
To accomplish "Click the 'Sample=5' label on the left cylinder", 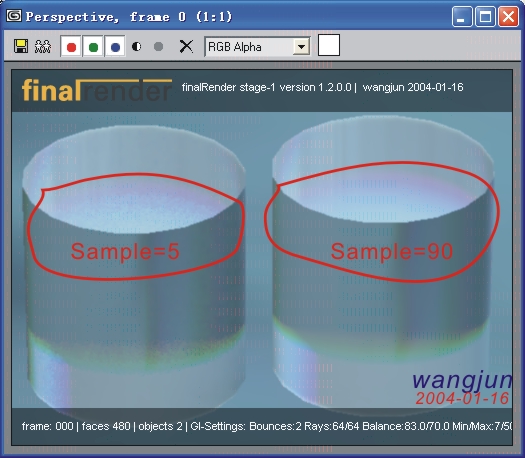I will (125, 251).
